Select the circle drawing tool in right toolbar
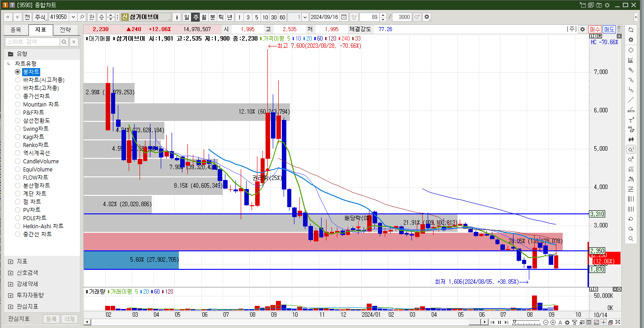Viewport: 644px width, 328px height. [x=631, y=50]
